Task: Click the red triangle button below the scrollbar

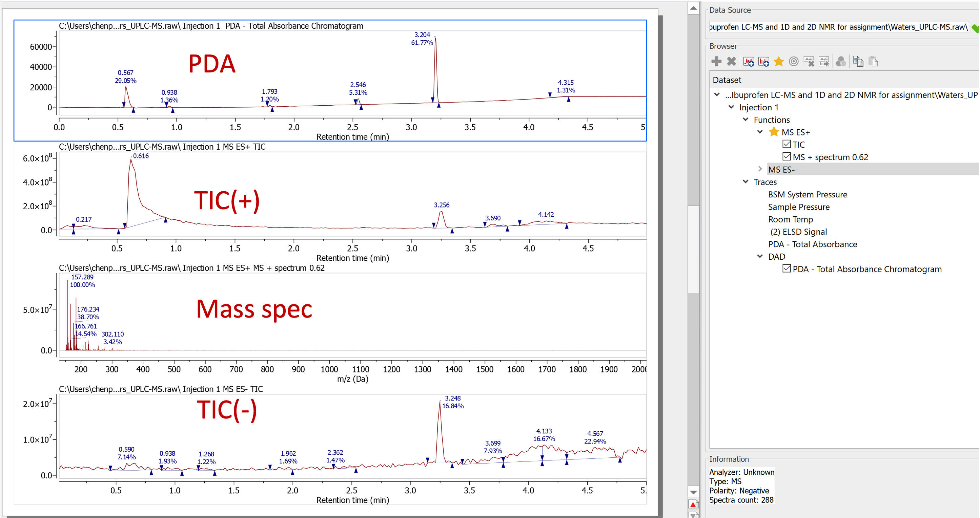Action: pyautogui.click(x=694, y=504)
